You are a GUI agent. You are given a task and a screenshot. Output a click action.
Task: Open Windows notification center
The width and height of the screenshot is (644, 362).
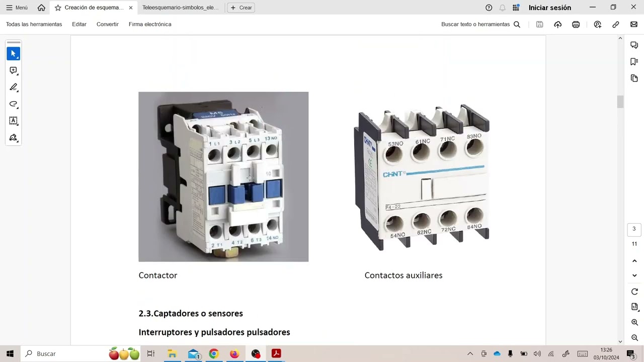point(631,354)
